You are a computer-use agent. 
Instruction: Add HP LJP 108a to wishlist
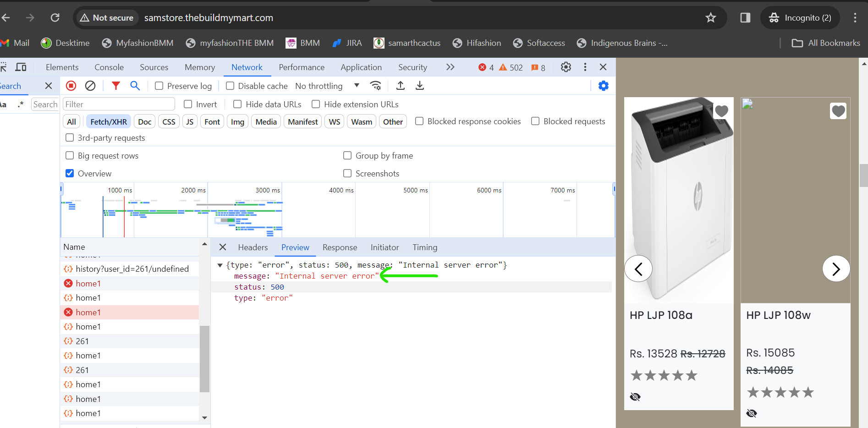coord(721,111)
